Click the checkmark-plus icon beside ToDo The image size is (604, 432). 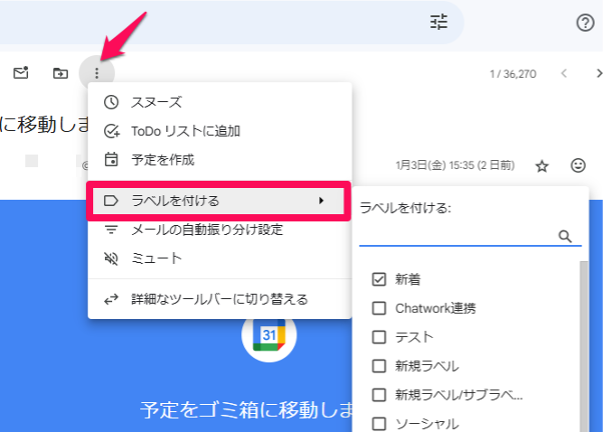[112, 131]
